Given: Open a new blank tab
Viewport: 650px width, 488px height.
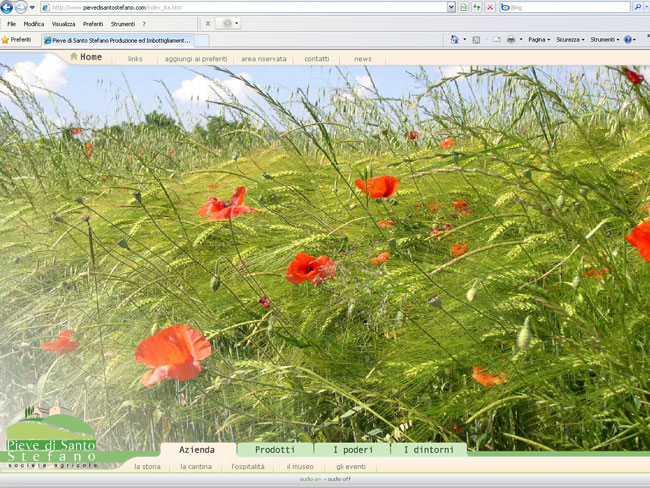Looking at the screenshot, I should [x=202, y=41].
